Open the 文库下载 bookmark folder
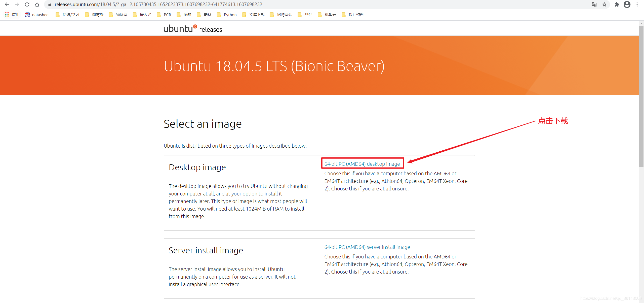Viewport: 644px width, 303px height. (253, 15)
